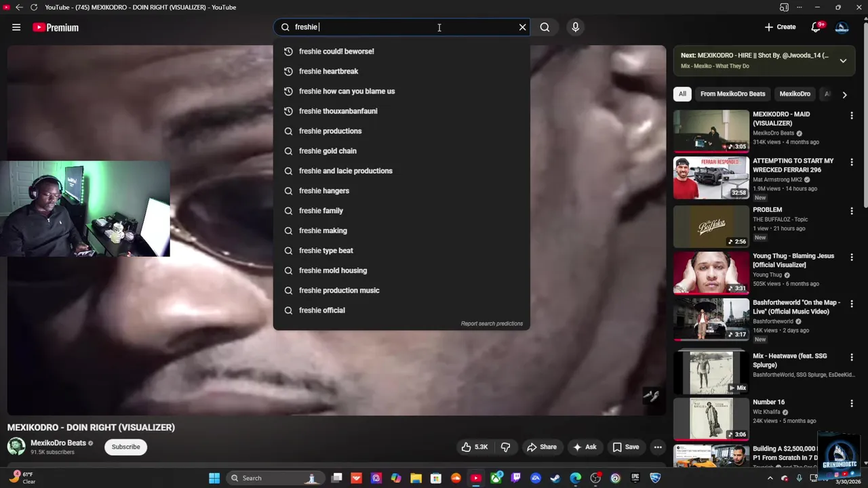Open options for MEXIKODRO - MAID video
Viewport: 868px width, 488px height.
click(852, 116)
